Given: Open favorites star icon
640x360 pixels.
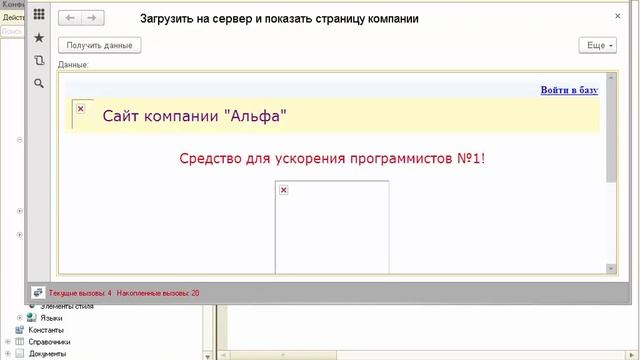Looking at the screenshot, I should click(39, 38).
